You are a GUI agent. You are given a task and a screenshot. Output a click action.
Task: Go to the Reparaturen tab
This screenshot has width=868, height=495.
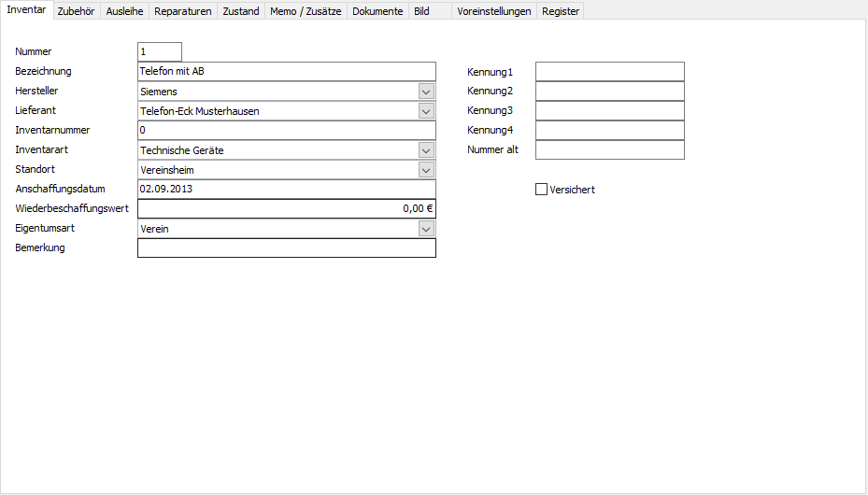point(183,11)
